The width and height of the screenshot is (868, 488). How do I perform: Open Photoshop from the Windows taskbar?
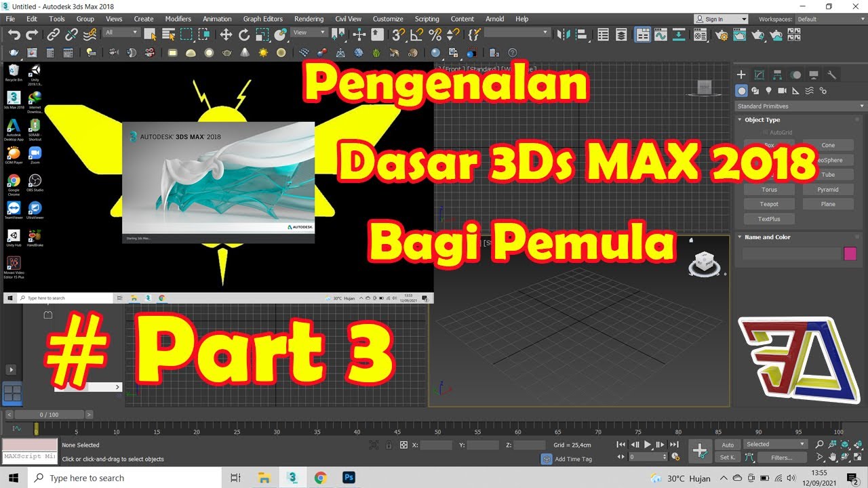(349, 478)
